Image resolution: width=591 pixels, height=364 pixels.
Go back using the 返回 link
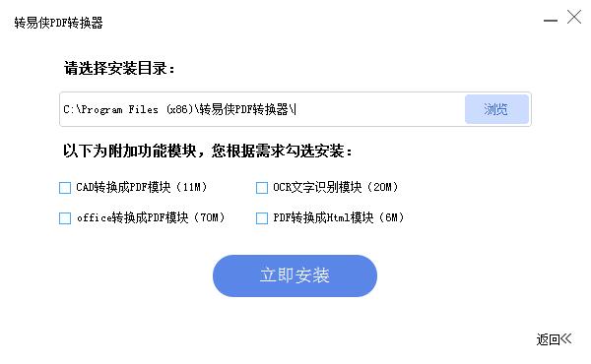[x=548, y=339]
